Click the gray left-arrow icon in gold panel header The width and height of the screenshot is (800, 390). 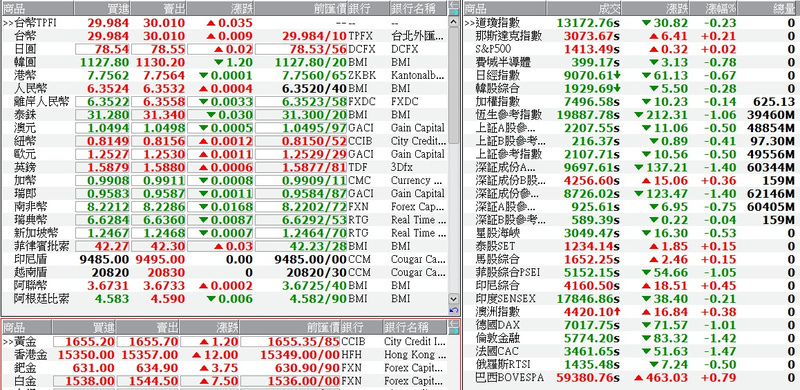(454, 324)
